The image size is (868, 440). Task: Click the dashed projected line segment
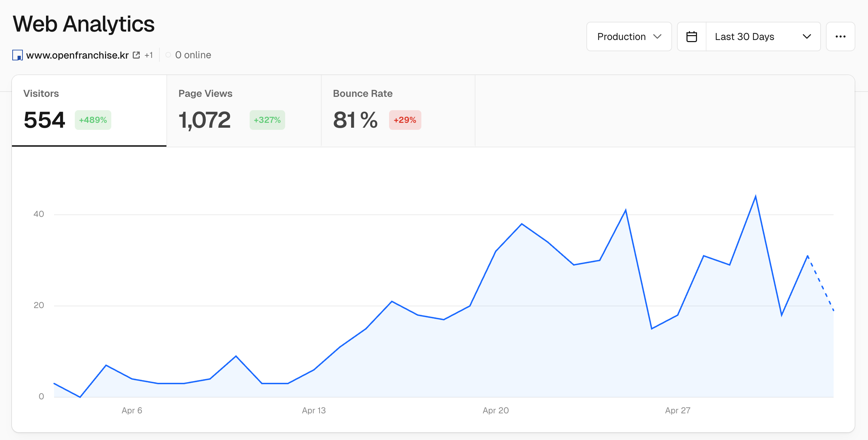(x=821, y=284)
